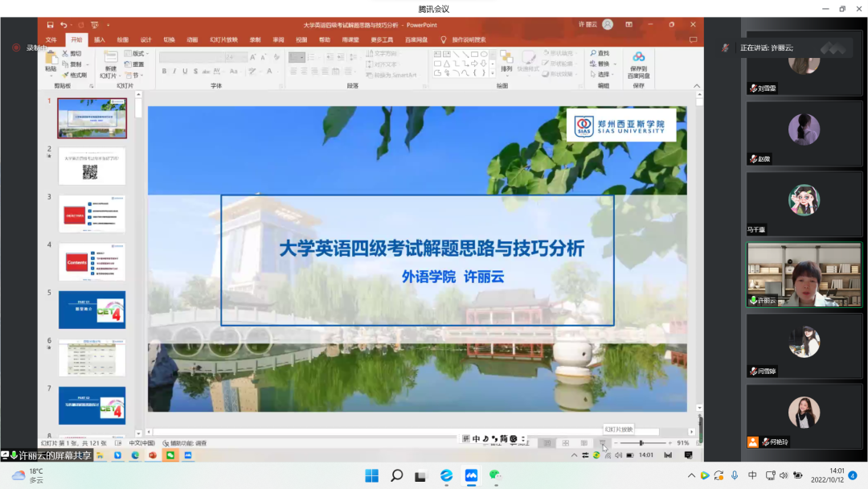Viewport: 868px width, 489px height.
Task: Undo the last action in PowerPoint
Action: (x=63, y=25)
